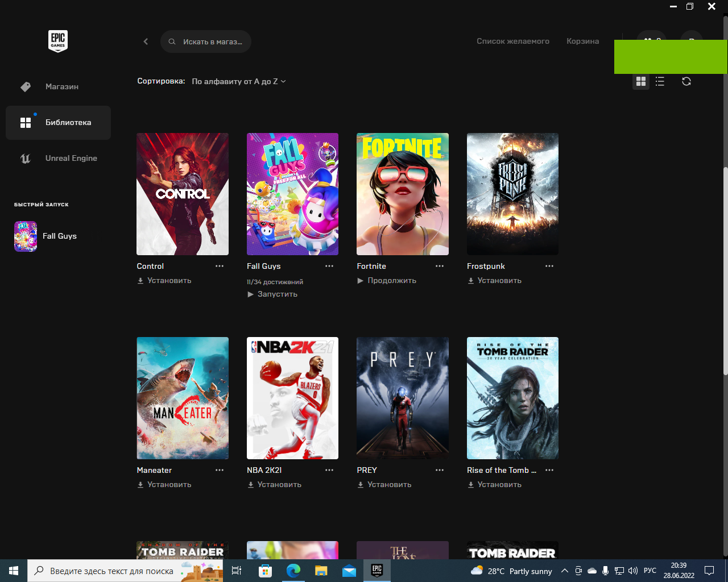Open Frostpunk options three dots
Image resolution: width=728 pixels, height=582 pixels.
pos(549,266)
